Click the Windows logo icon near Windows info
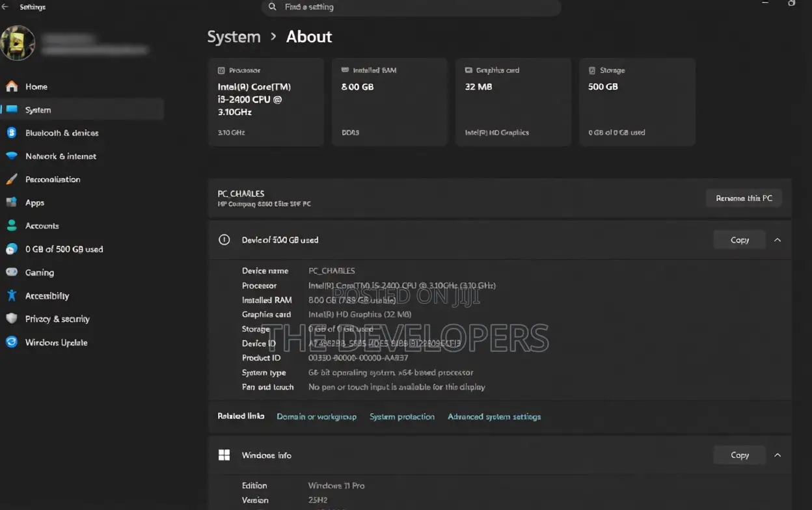Viewport: 812px width, 510px height. (224, 455)
